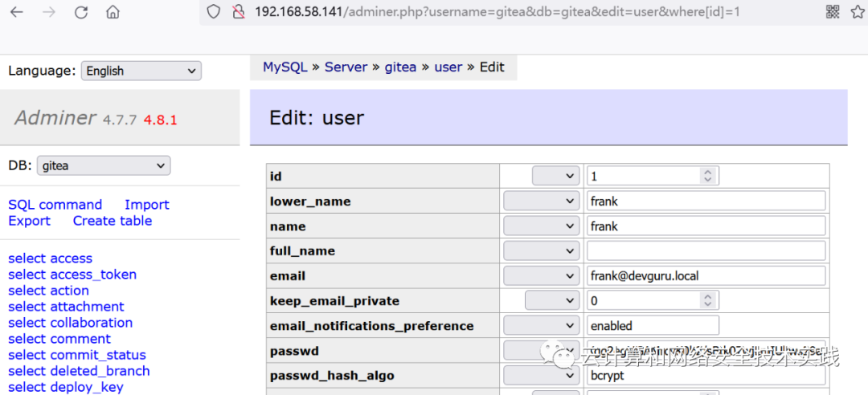
Task: Click the empty full_name input field
Action: point(706,251)
